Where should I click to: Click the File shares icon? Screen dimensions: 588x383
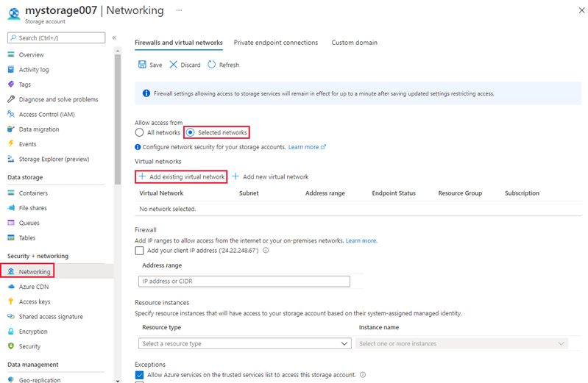pyautogui.click(x=11, y=207)
